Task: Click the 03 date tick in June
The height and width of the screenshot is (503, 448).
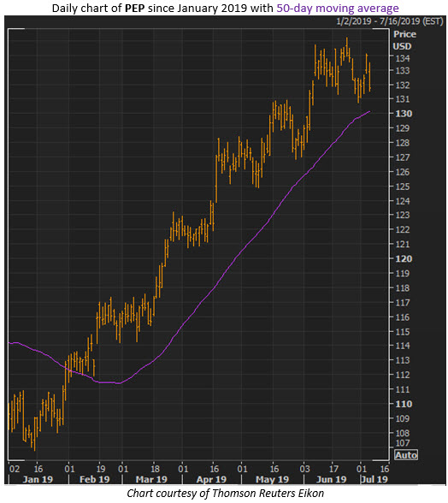Action: (304, 469)
